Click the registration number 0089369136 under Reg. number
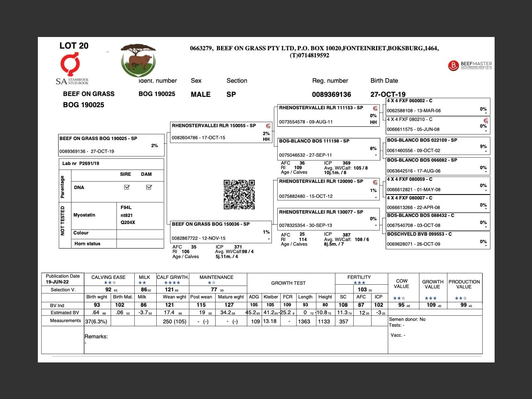 [331, 94]
